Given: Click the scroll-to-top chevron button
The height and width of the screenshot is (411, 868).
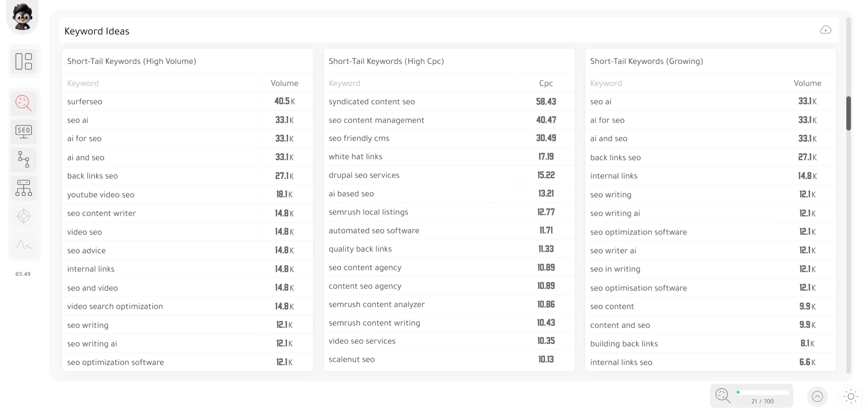Looking at the screenshot, I should point(817,396).
